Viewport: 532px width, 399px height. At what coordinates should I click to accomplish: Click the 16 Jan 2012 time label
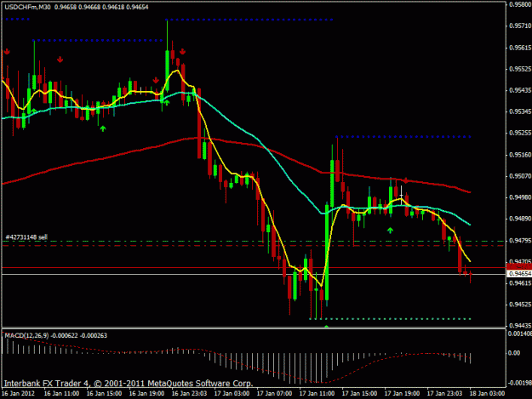pyautogui.click(x=18, y=394)
